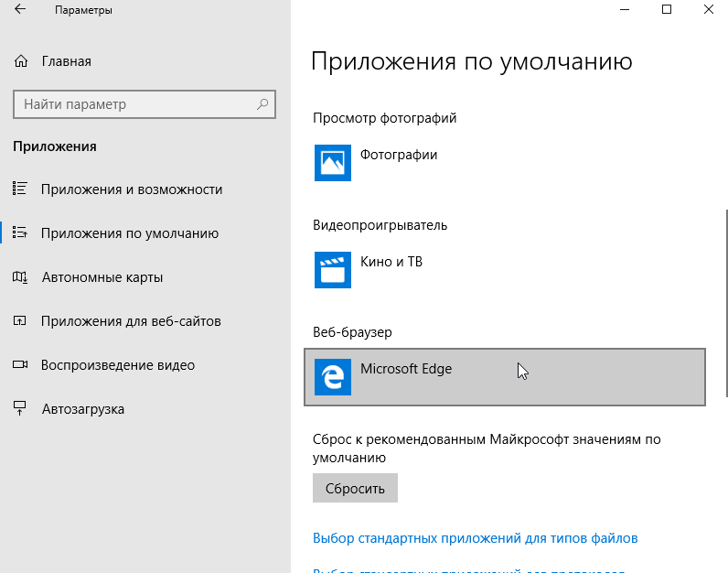This screenshot has width=728, height=573.
Task: Click the Автозагрузка startup icon
Action: coord(19,408)
